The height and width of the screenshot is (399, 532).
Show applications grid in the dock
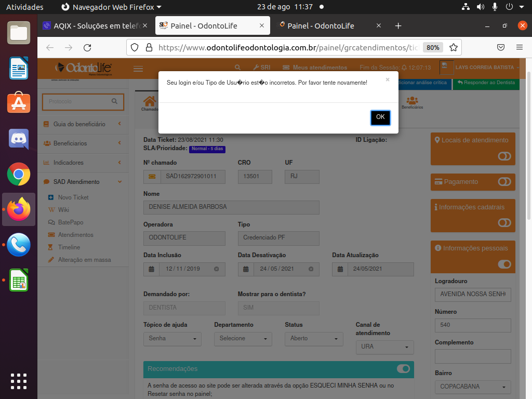[x=19, y=381]
